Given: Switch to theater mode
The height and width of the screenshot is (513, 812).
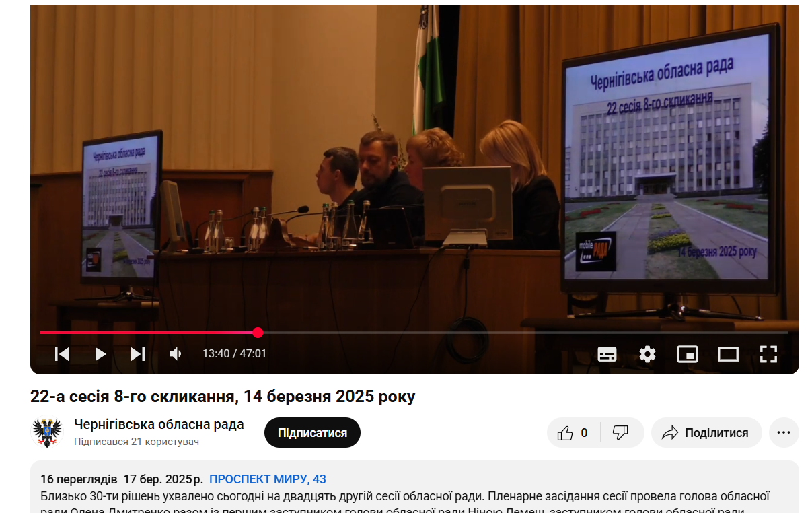Looking at the screenshot, I should tap(728, 354).
